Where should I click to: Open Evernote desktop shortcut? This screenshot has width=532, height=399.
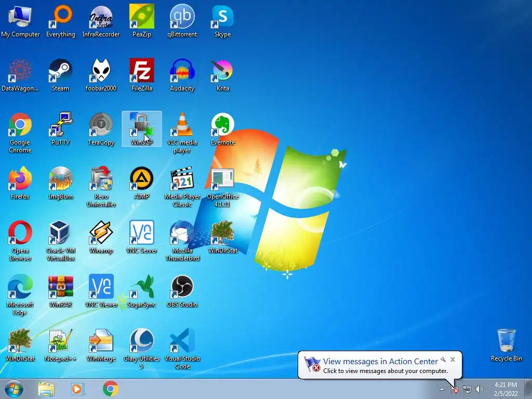[222, 129]
